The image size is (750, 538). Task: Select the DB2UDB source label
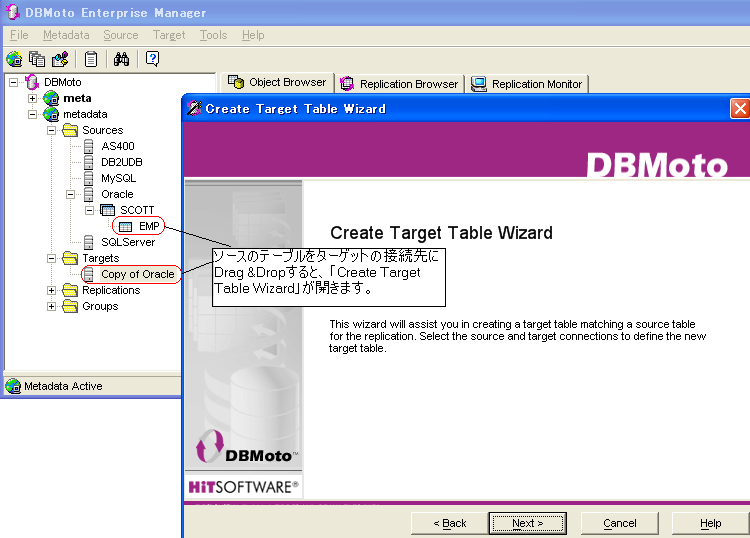point(121,162)
